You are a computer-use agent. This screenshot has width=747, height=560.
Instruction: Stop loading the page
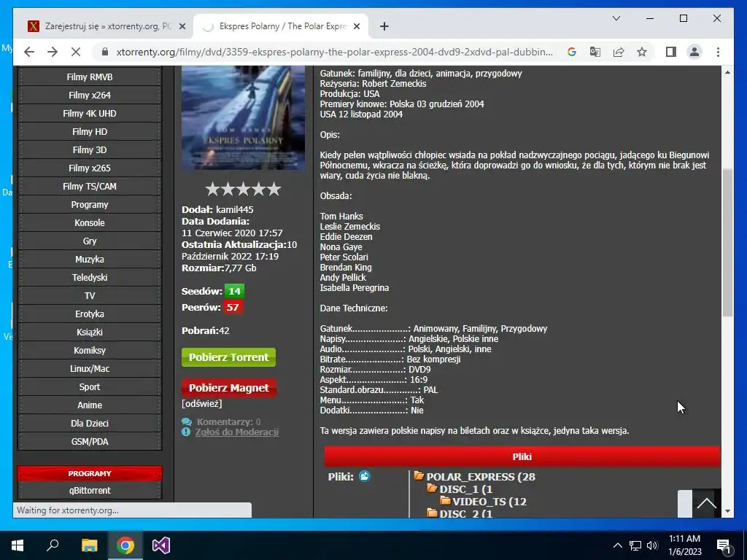(x=76, y=52)
